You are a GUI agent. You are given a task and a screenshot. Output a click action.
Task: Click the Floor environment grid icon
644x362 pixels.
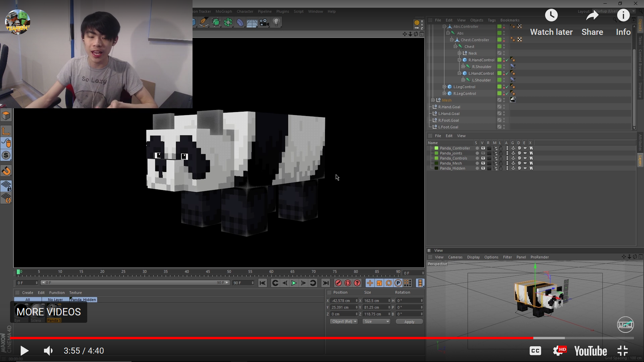point(252,23)
